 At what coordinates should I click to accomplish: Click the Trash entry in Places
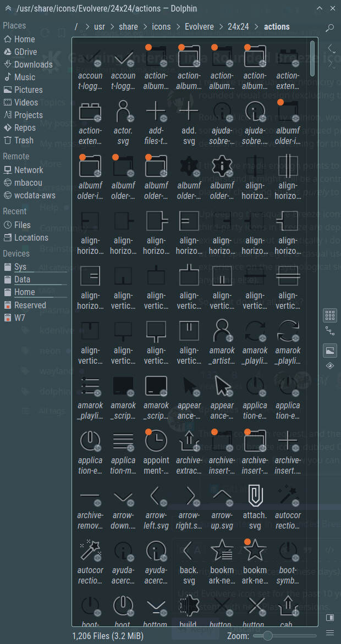24,140
